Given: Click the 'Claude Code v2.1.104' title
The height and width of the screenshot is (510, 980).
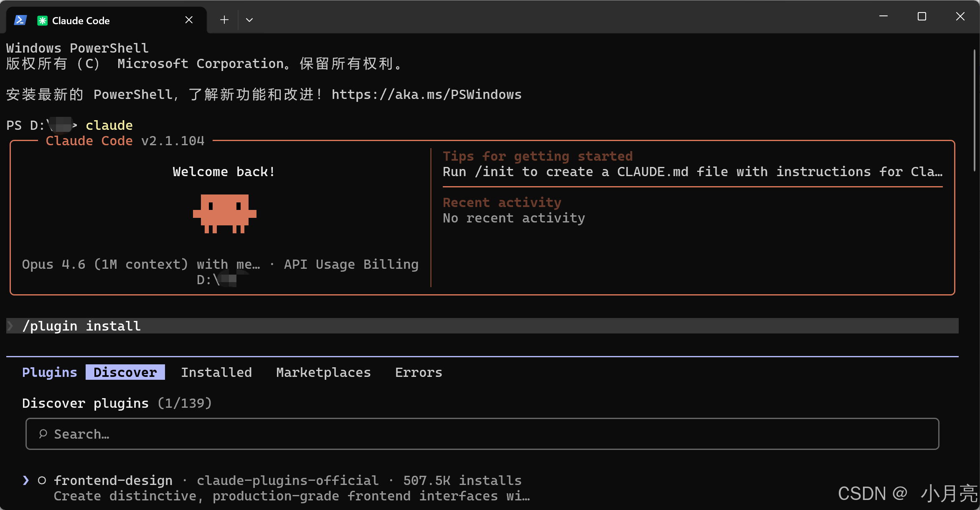Looking at the screenshot, I should click(x=125, y=141).
